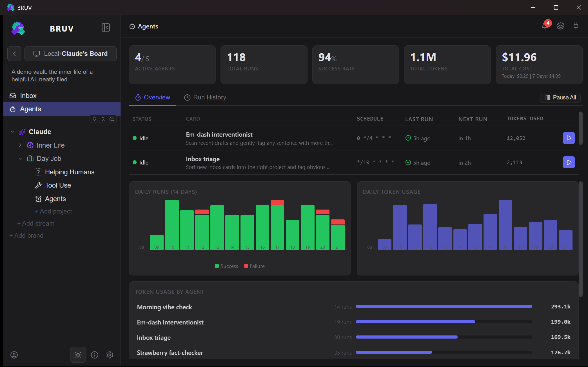Open the Helping Humans project
The width and height of the screenshot is (588, 367).
point(70,172)
